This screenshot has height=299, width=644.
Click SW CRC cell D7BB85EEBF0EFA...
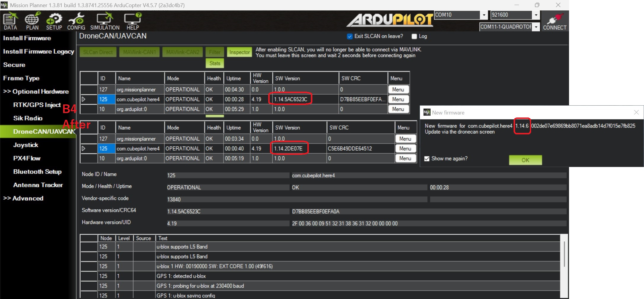pos(363,99)
